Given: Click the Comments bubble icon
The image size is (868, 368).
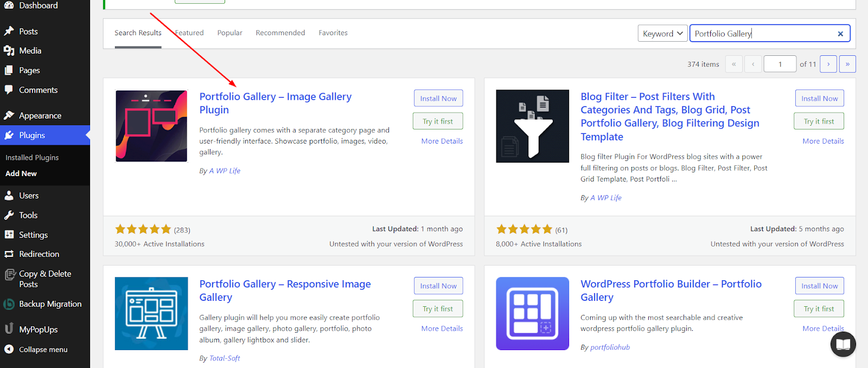Looking at the screenshot, I should coord(9,90).
